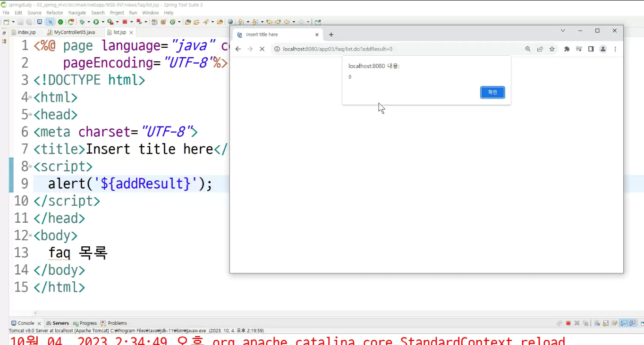Close the 'Insert title here' browser tab

click(317, 34)
